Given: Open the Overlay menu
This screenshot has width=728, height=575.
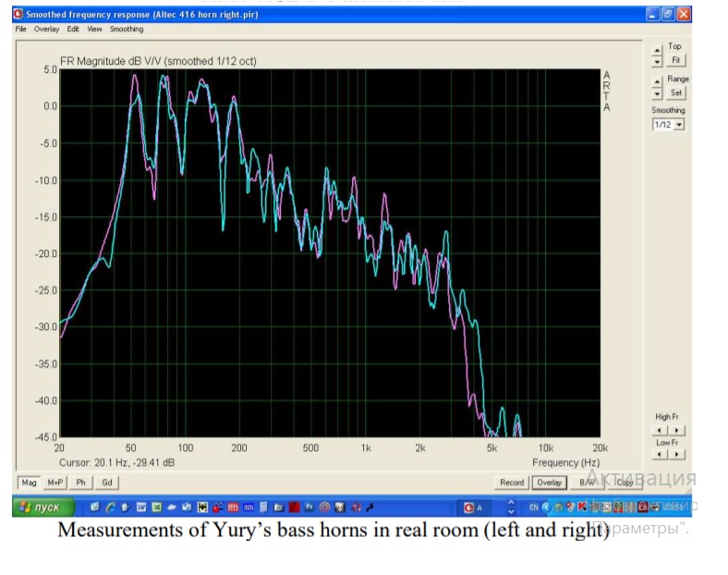Looking at the screenshot, I should (46, 30).
